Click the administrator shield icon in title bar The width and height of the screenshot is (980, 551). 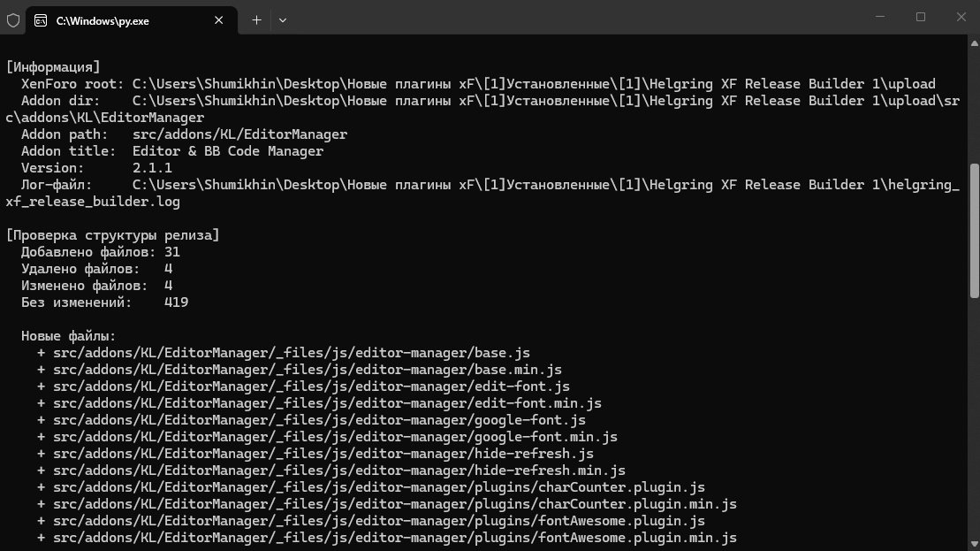pos(13,20)
